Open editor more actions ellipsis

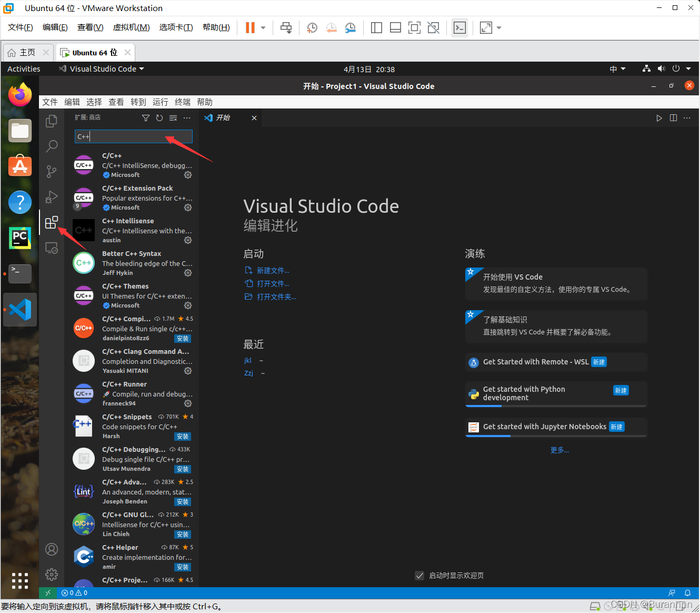coord(687,118)
